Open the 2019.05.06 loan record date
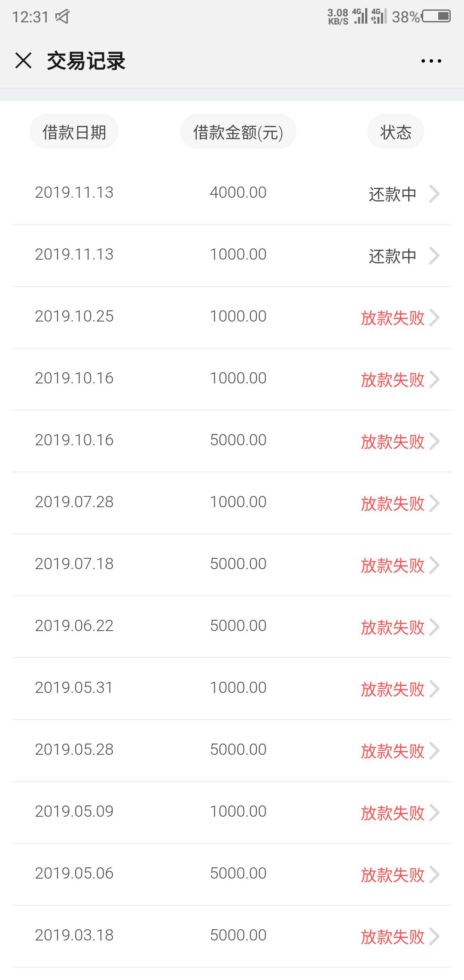The height and width of the screenshot is (980, 464). coord(74,873)
